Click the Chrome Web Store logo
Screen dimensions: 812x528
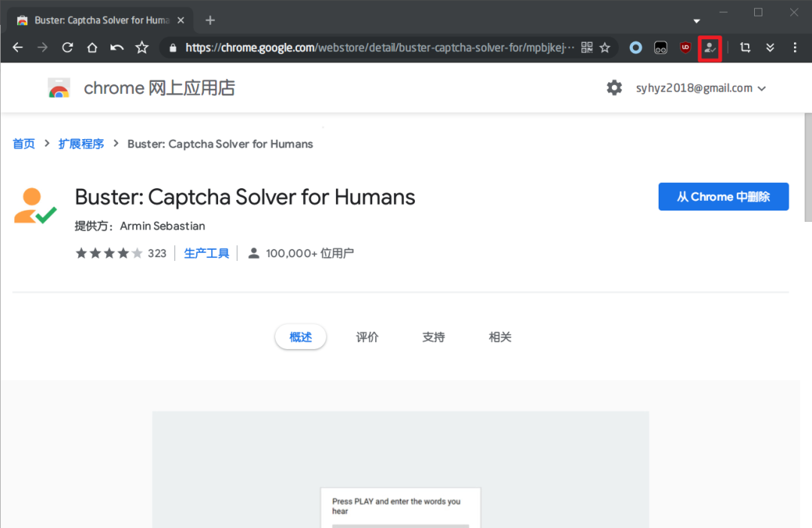(59, 88)
